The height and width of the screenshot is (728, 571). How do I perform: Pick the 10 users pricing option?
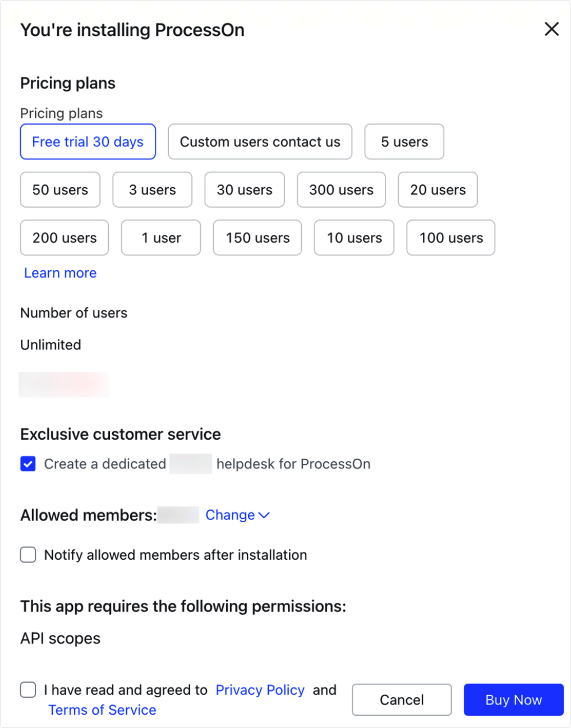click(354, 238)
